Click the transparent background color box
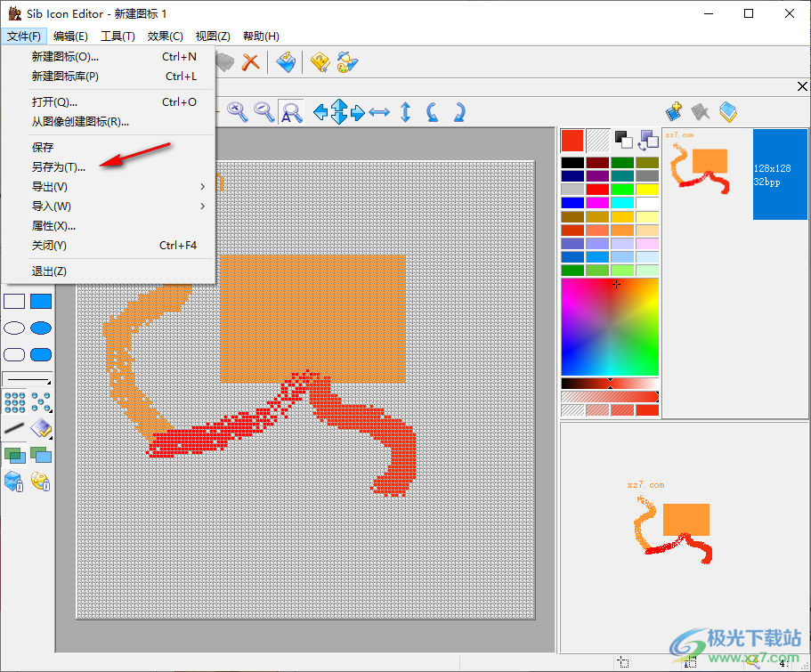Image resolution: width=811 pixels, height=672 pixels. (598, 141)
